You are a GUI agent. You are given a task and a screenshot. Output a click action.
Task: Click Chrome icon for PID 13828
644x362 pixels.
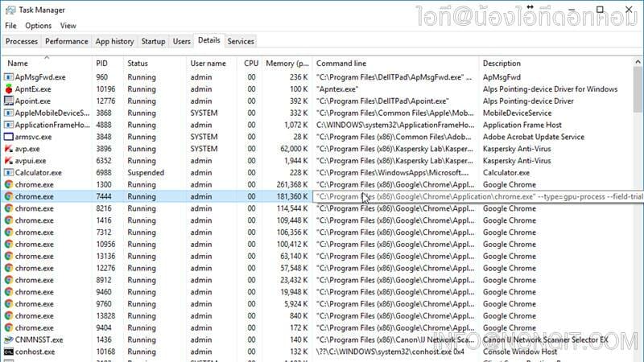9,315
